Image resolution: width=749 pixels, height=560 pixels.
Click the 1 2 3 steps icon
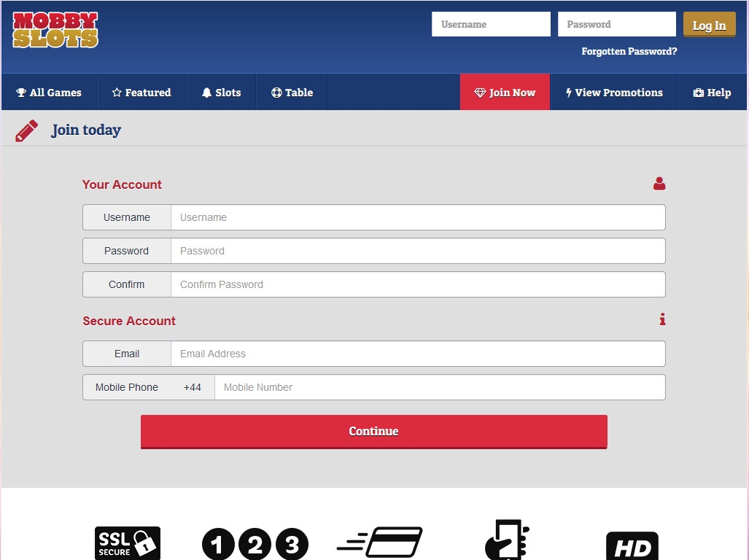255,545
